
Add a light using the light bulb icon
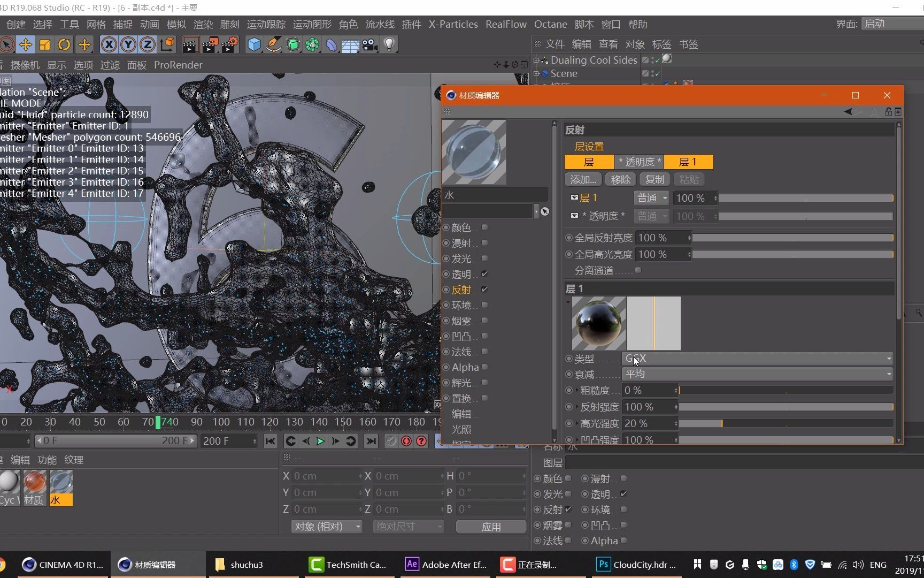pyautogui.click(x=389, y=45)
